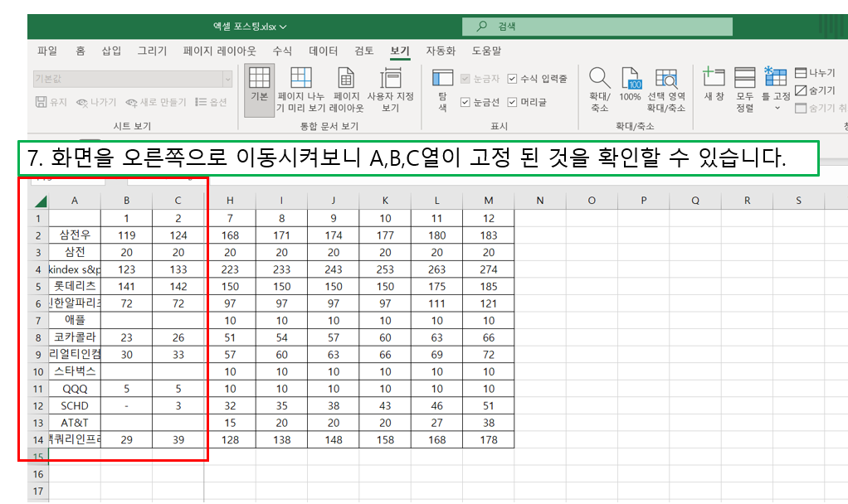
Task: Select column A header
Action: [75, 201]
